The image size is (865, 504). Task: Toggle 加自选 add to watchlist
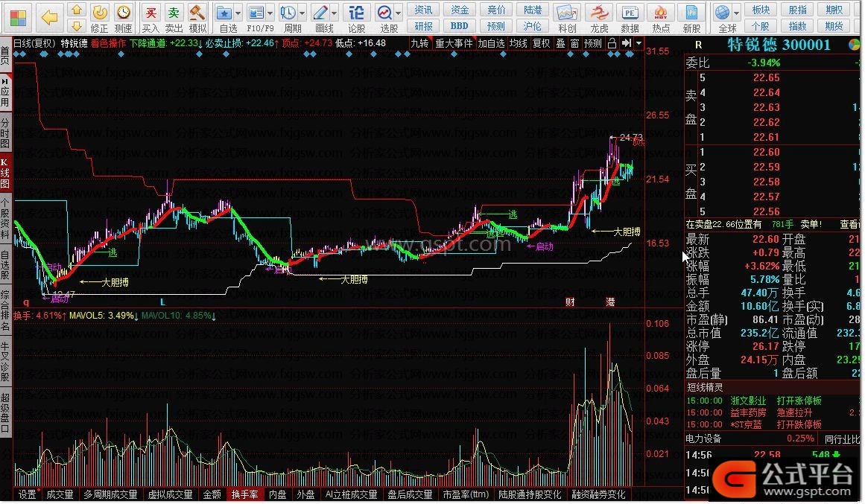(x=491, y=43)
